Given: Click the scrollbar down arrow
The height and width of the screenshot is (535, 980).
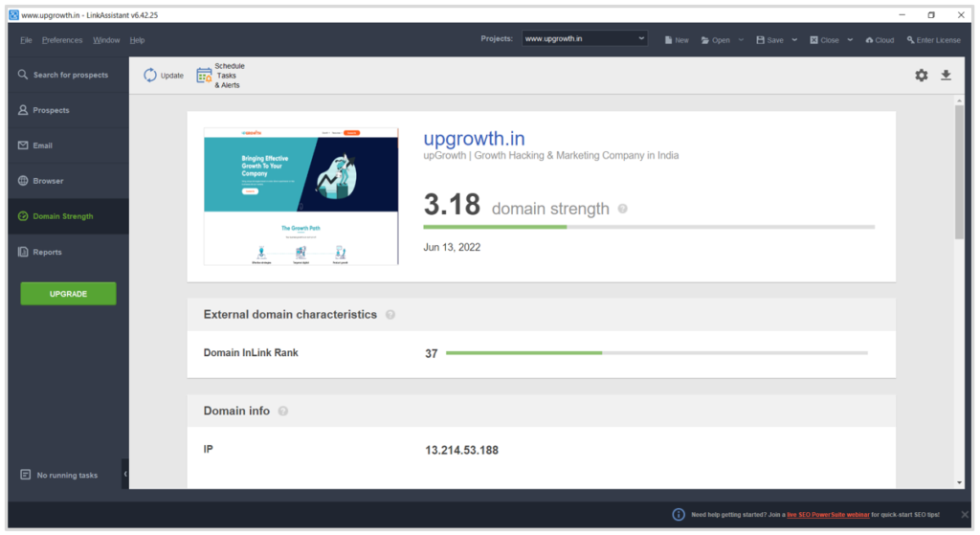Looking at the screenshot, I should pyautogui.click(x=959, y=482).
